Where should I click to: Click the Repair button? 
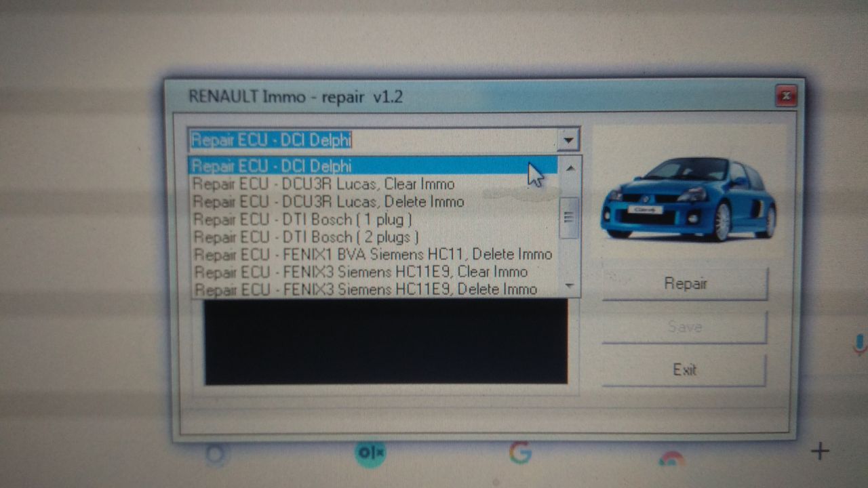[x=685, y=283]
